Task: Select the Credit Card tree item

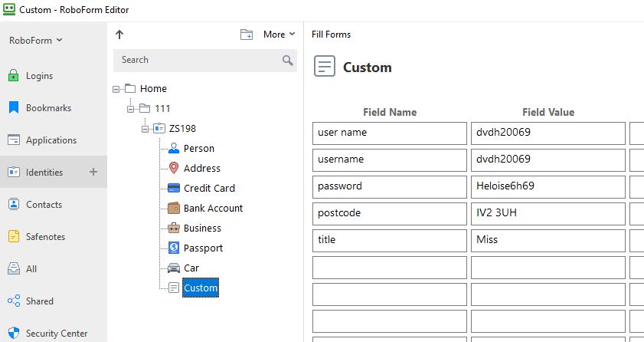Action: (x=208, y=188)
